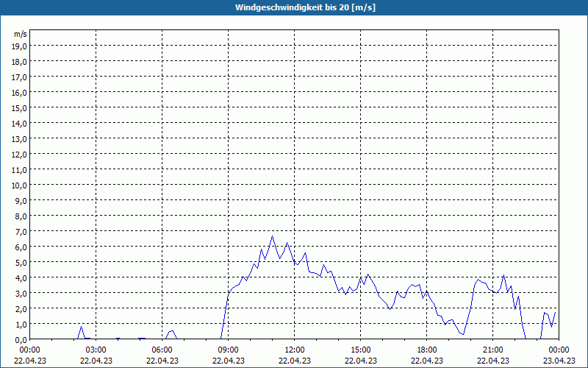Viewport: 588px width, 368px height.
Task: Click the 21:00 time axis label
Action: tap(492, 350)
